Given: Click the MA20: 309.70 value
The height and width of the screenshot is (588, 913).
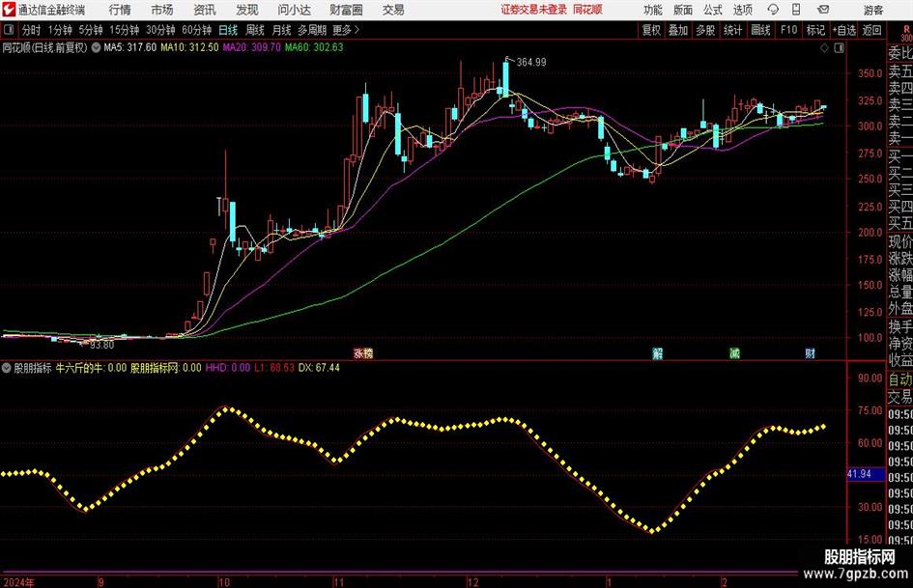Looking at the screenshot, I should 251,47.
